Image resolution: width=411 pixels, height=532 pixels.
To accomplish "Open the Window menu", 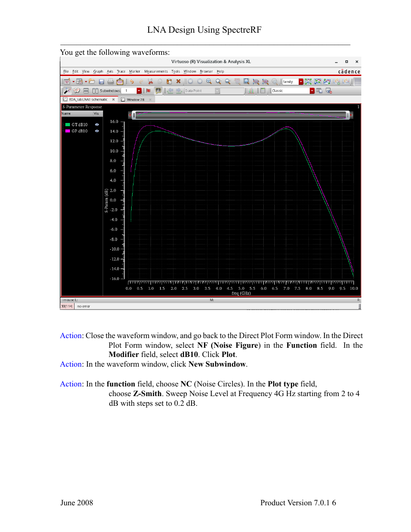I will click(x=190, y=71).
